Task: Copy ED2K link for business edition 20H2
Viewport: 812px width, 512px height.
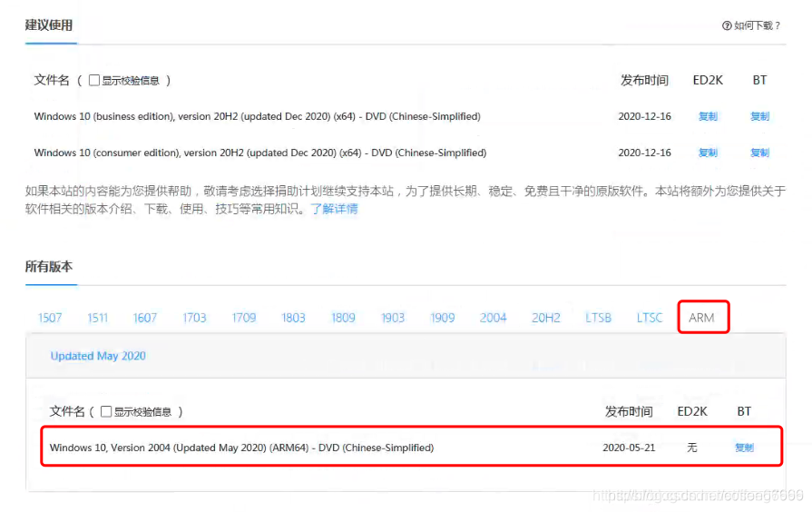Action: click(708, 116)
